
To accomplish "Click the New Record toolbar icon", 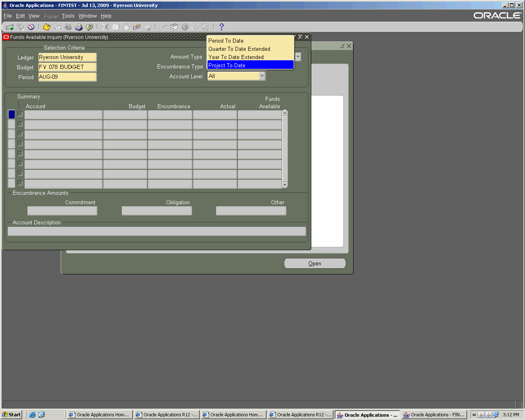I will pos(10,27).
